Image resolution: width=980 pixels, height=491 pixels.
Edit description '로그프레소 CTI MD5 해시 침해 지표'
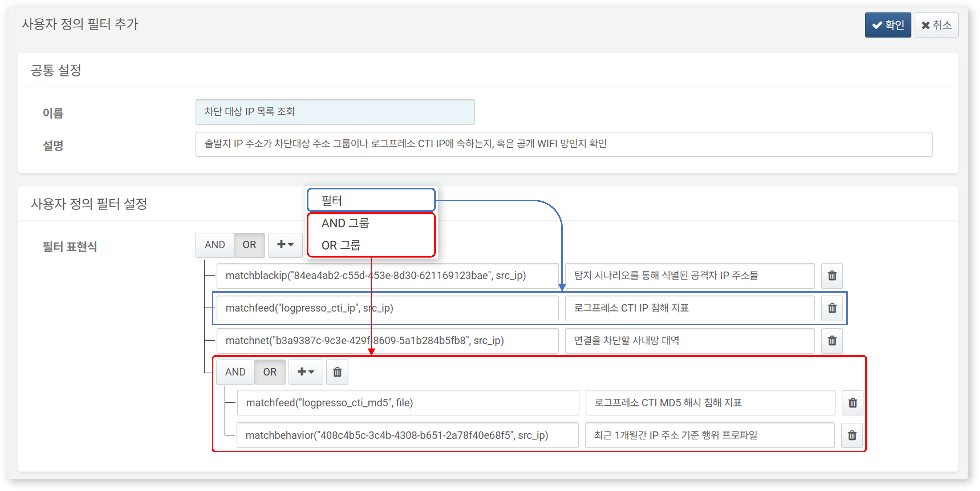711,403
